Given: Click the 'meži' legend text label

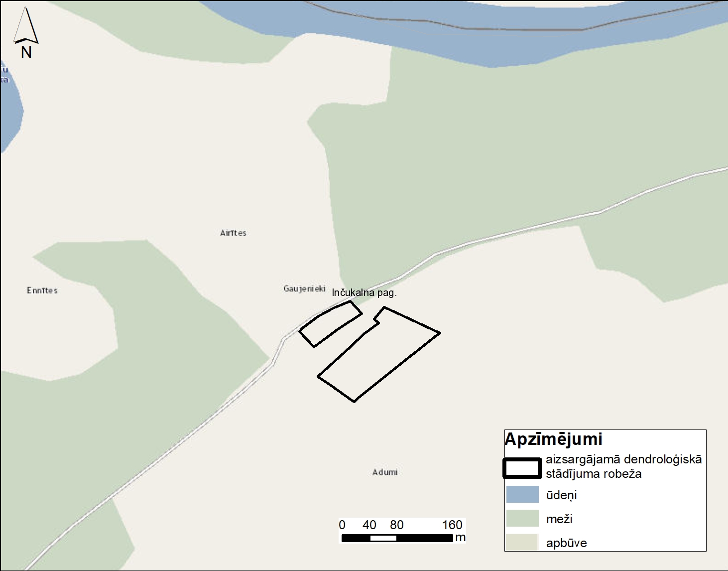Looking at the screenshot, I should point(559,519).
